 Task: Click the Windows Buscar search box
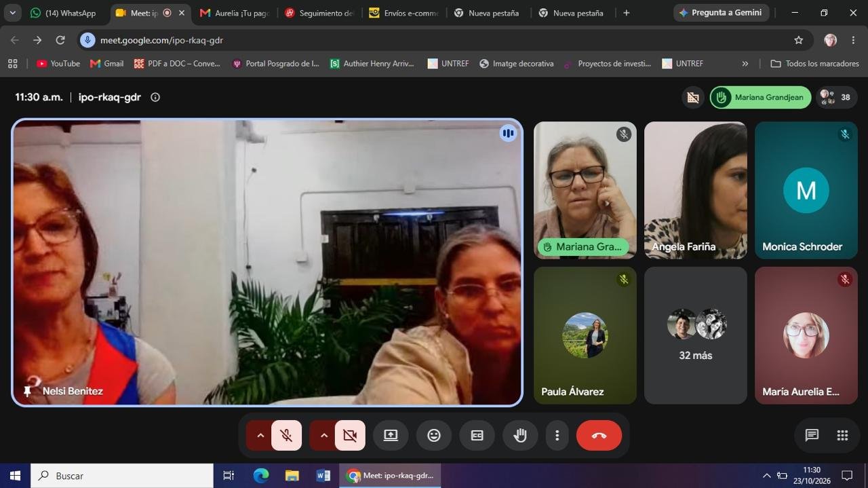[x=122, y=476]
